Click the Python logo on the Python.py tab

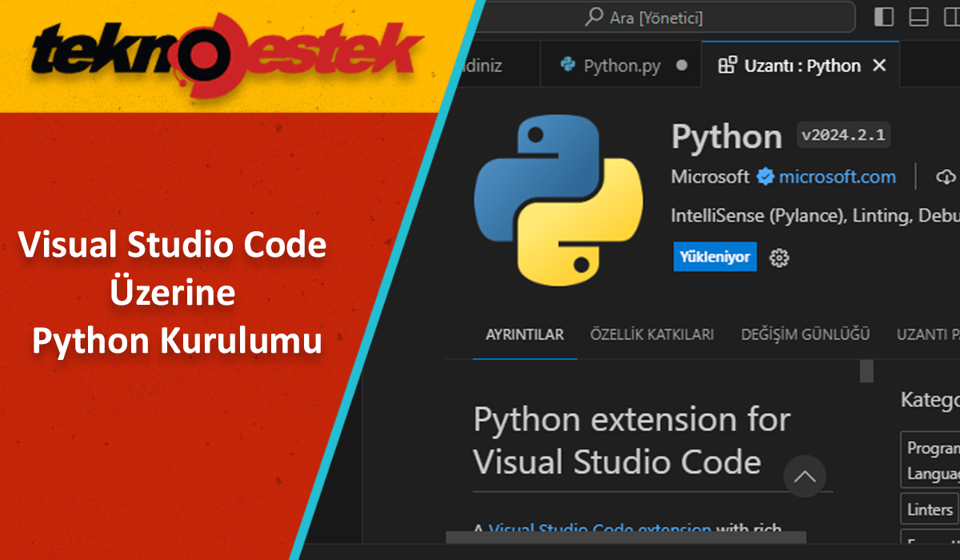(568, 65)
